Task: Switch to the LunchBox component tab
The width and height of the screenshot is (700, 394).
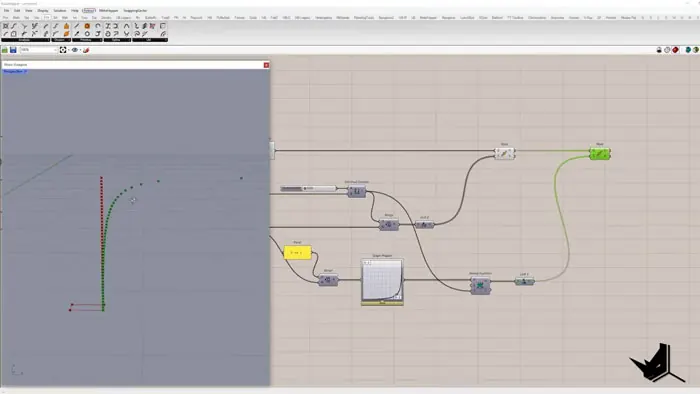Action: click(x=467, y=18)
